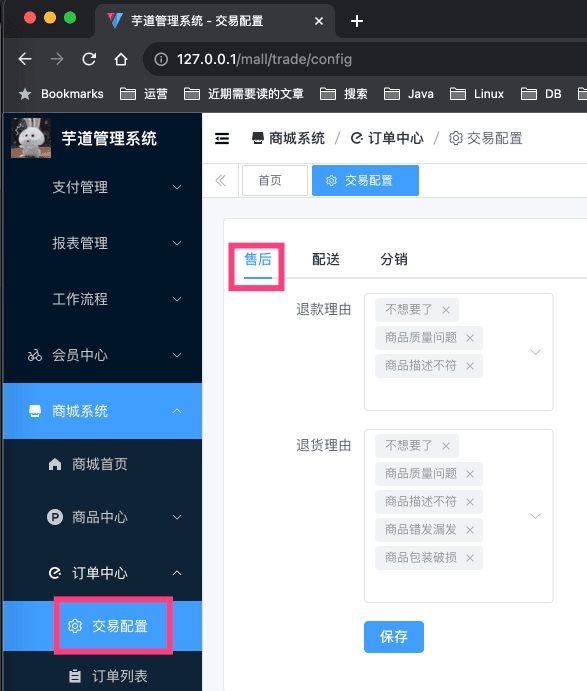
Task: Expand the 支付管理 sidebar menu
Action: (x=103, y=187)
